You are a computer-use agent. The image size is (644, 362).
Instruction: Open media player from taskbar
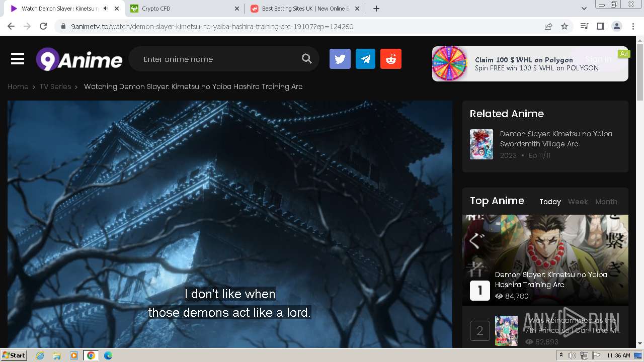[74, 355]
